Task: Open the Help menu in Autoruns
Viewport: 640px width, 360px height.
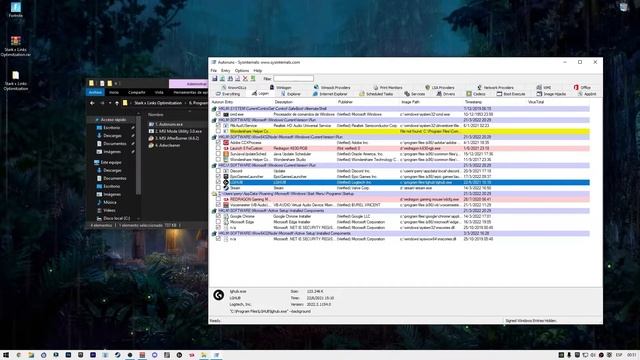Action: tap(258, 71)
